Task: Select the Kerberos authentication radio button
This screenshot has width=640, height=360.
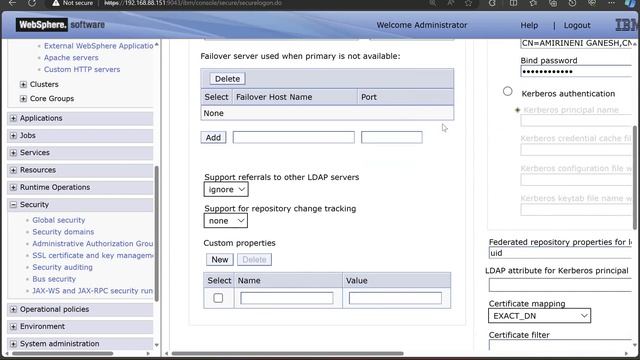Action: (x=507, y=91)
